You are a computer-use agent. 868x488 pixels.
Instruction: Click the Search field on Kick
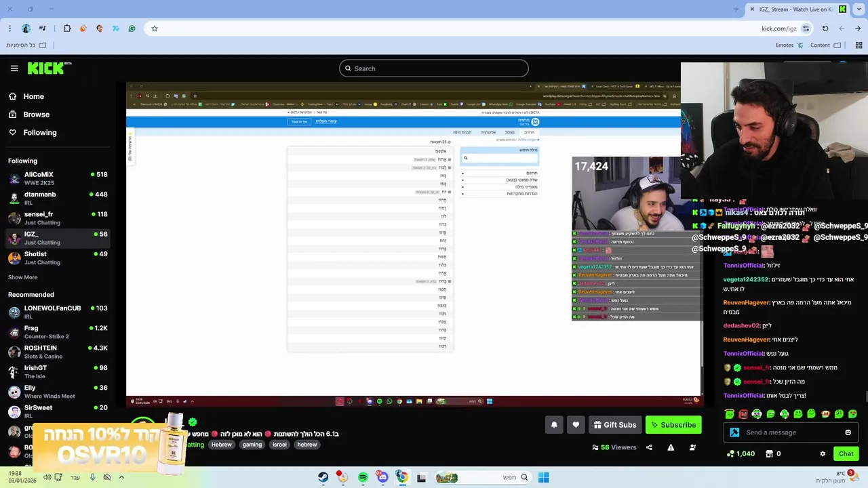(434, 68)
